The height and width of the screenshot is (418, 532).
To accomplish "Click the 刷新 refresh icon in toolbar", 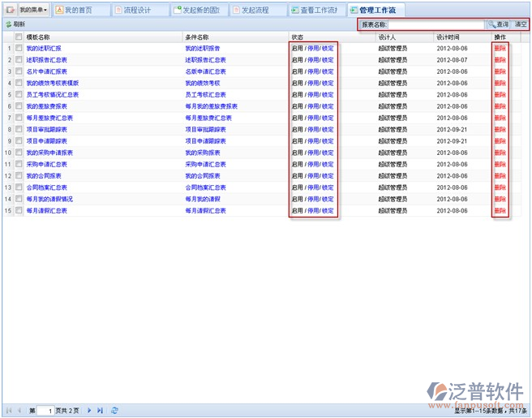I will point(9,25).
